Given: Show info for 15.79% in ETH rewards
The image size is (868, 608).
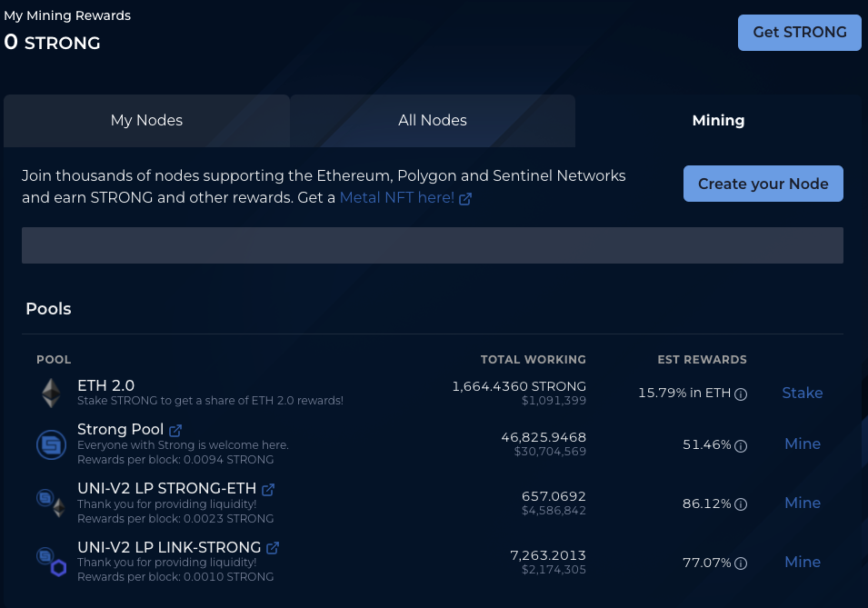Looking at the screenshot, I should [741, 394].
